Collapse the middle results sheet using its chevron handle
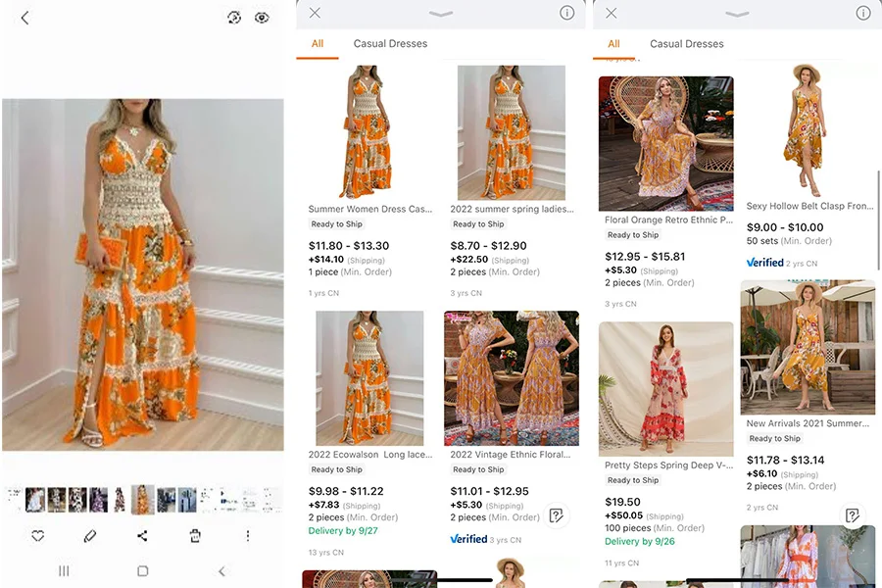Image resolution: width=882 pixels, height=588 pixels. click(441, 14)
